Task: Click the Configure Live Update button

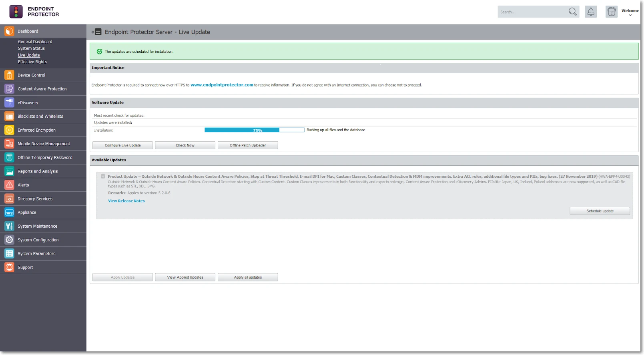Action: [x=122, y=145]
